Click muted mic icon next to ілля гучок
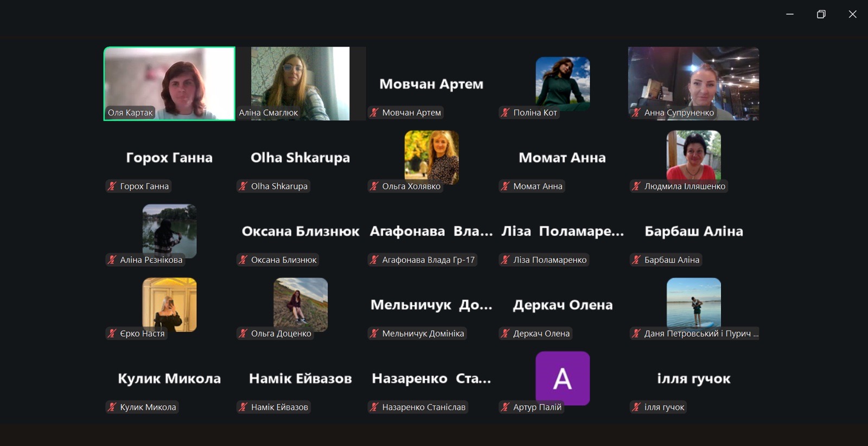The width and height of the screenshot is (868, 446). (x=636, y=408)
